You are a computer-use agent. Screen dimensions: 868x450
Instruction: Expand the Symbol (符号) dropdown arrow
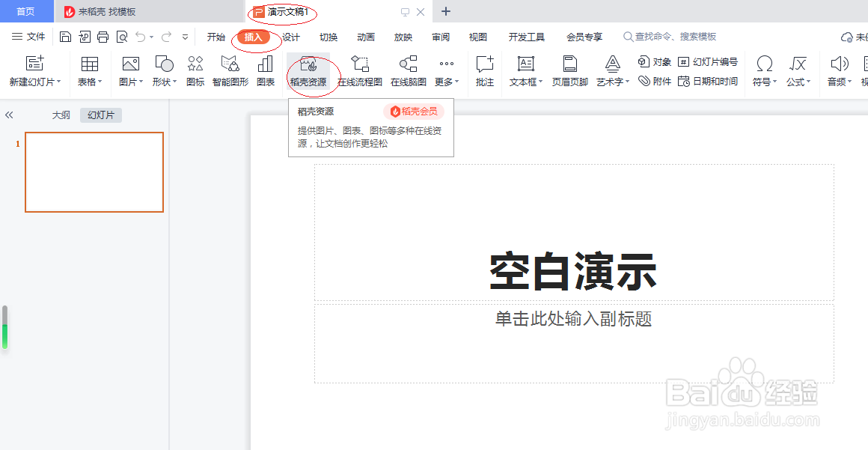(x=775, y=82)
